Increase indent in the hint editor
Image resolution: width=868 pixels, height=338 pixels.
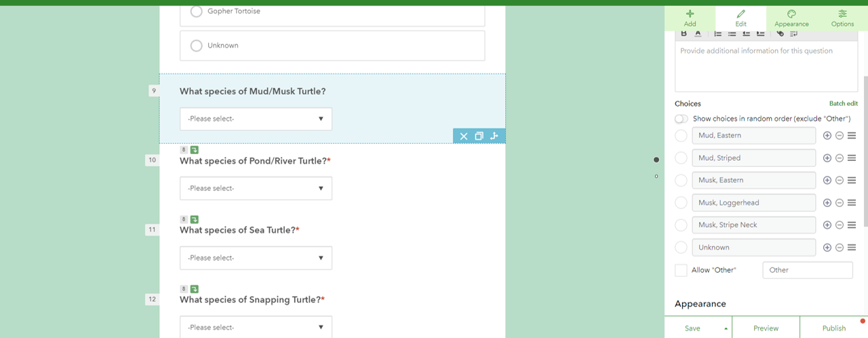click(x=760, y=33)
